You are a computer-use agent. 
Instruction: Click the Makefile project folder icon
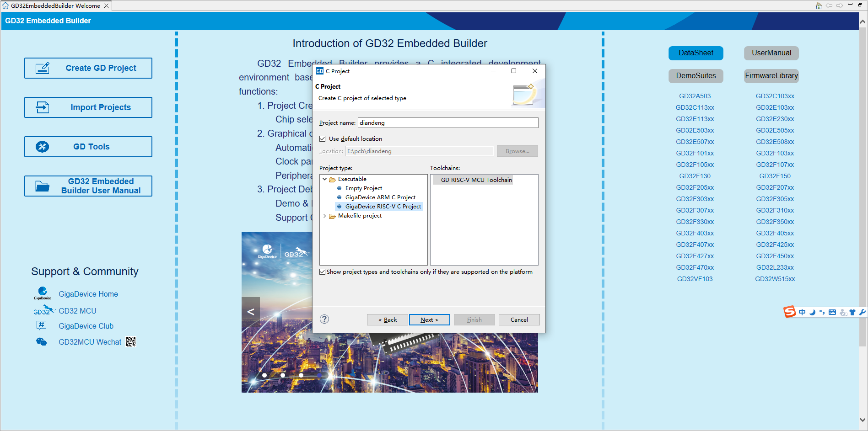(332, 216)
